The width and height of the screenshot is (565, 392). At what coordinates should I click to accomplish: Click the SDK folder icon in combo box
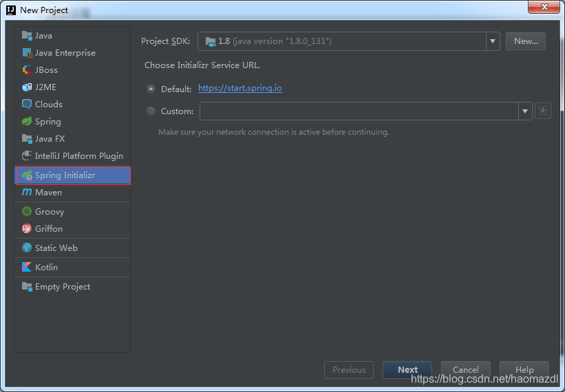[x=211, y=41]
